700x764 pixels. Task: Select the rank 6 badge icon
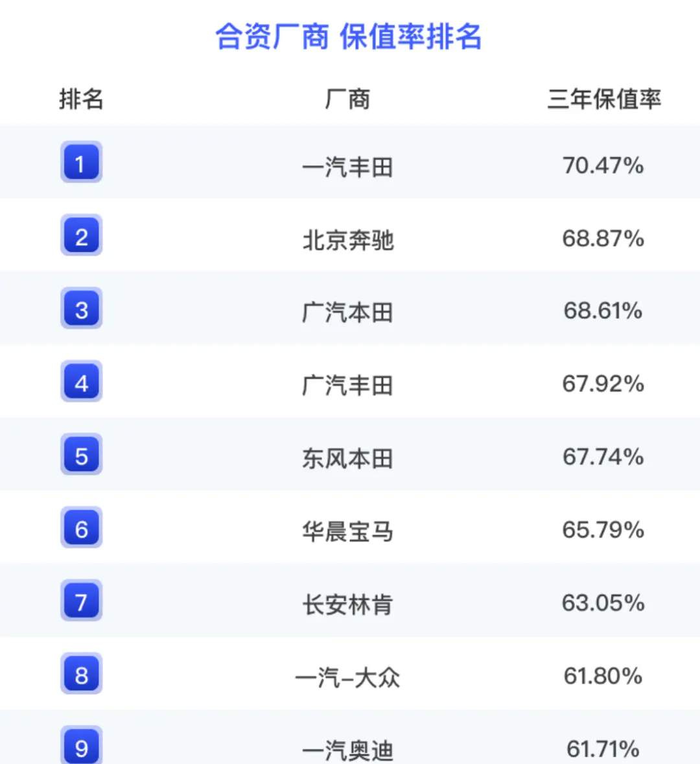[x=81, y=528]
